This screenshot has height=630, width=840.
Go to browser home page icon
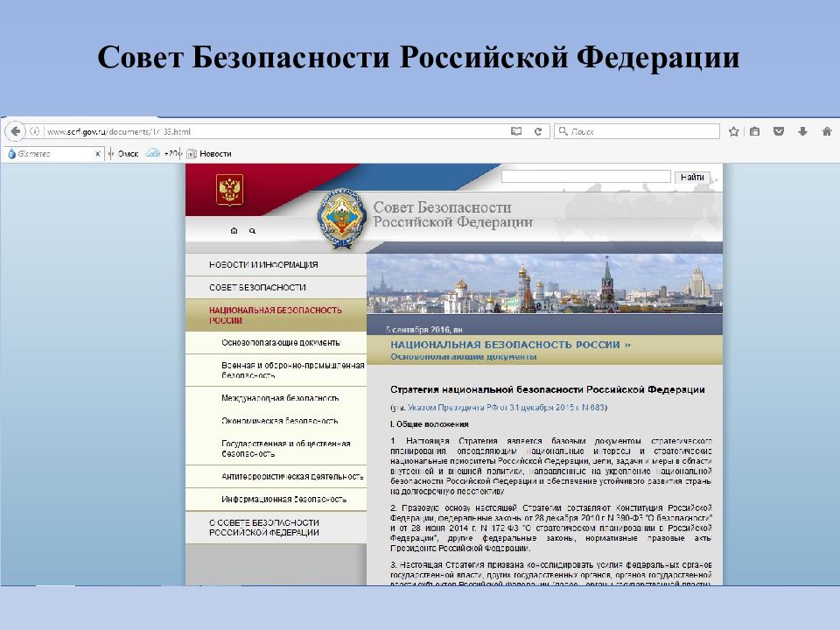click(827, 131)
